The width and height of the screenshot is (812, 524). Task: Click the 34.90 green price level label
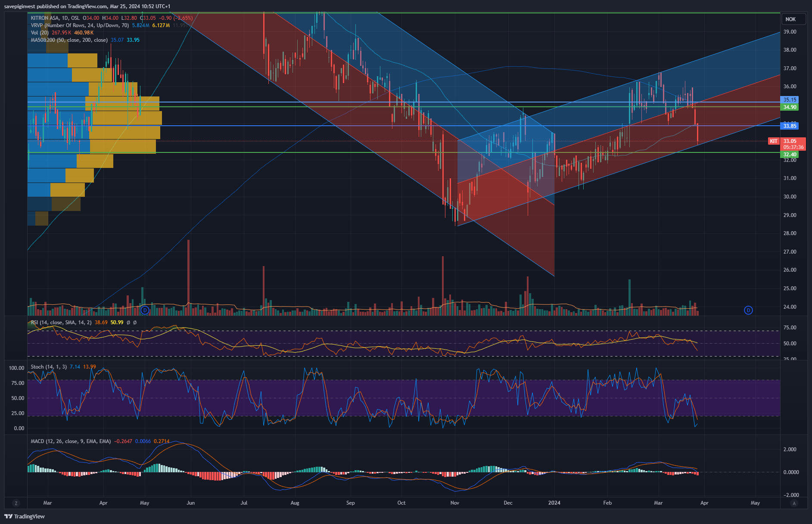(790, 107)
